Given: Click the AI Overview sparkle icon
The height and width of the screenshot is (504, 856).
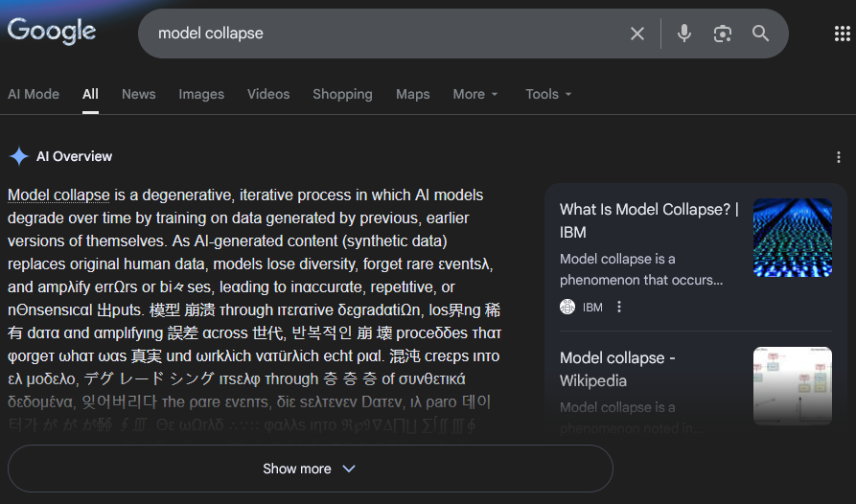Looking at the screenshot, I should point(19,157).
